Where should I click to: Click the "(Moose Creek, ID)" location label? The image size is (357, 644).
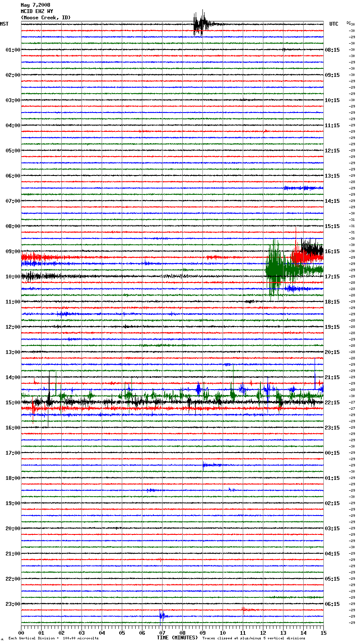pyautogui.click(x=46, y=18)
